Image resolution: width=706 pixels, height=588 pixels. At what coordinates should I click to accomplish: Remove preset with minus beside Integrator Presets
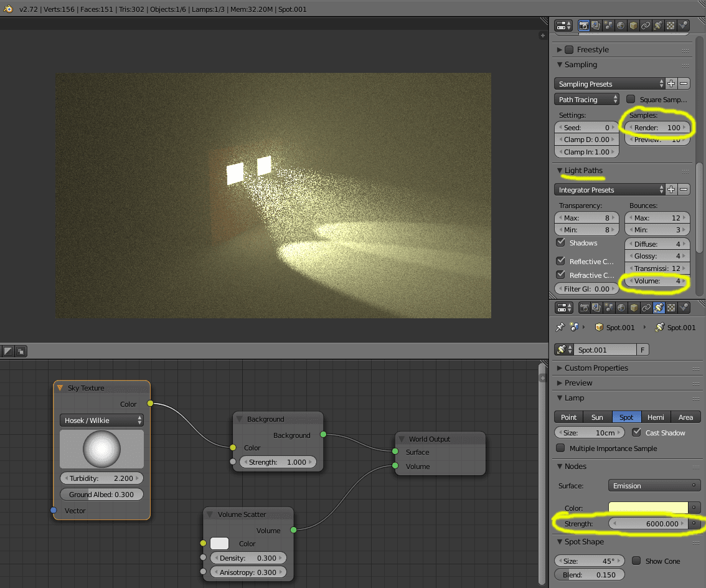click(x=684, y=189)
